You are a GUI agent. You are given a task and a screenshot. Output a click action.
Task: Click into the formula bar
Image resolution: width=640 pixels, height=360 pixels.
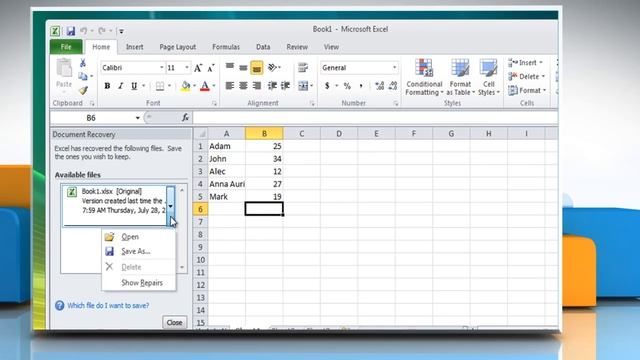(375, 118)
